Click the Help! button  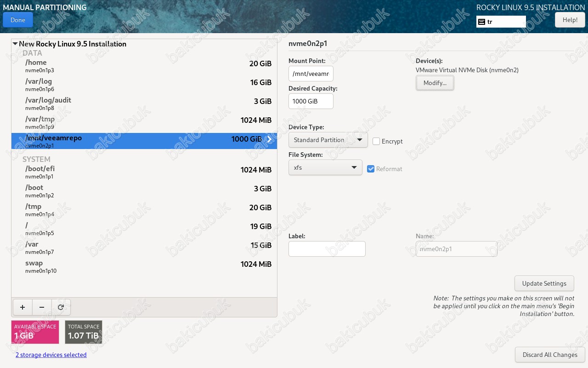570,20
